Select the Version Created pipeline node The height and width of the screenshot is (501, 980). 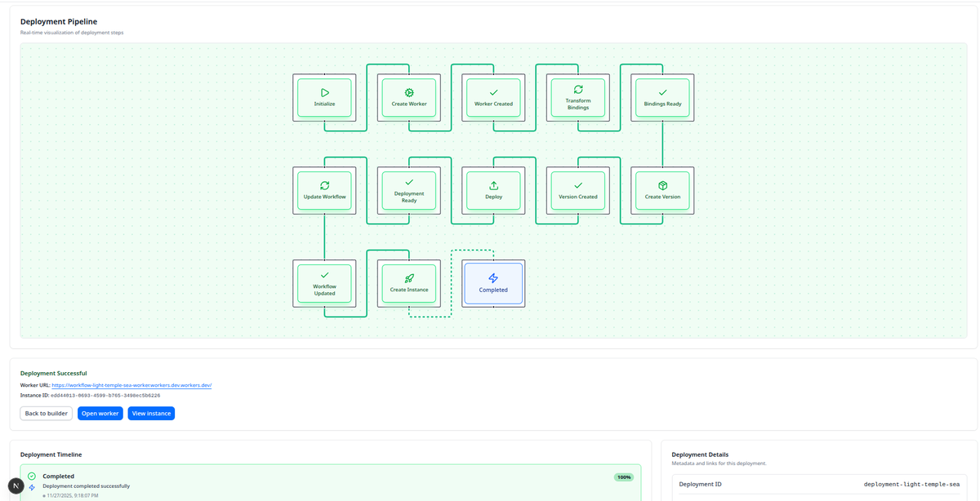point(577,190)
